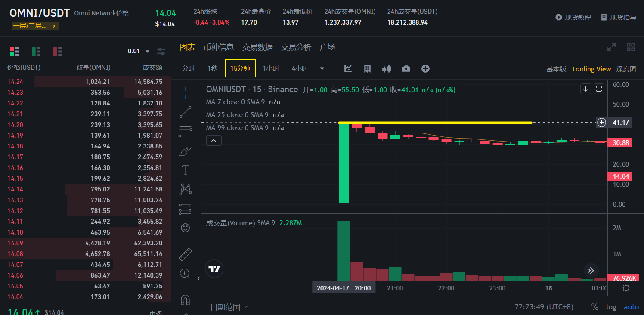Image resolution: width=644 pixels, height=315 pixels.
Task: Expand more time interval options
Action: (322, 69)
